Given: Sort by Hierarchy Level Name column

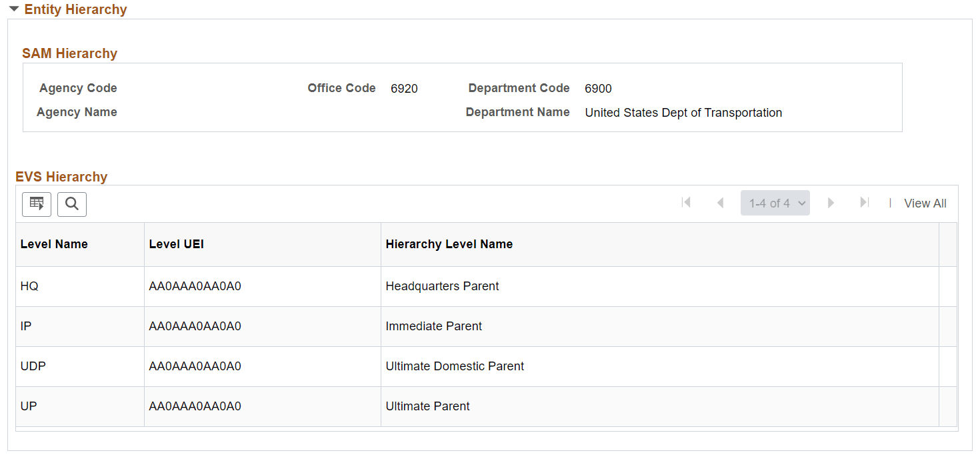Looking at the screenshot, I should point(449,244).
